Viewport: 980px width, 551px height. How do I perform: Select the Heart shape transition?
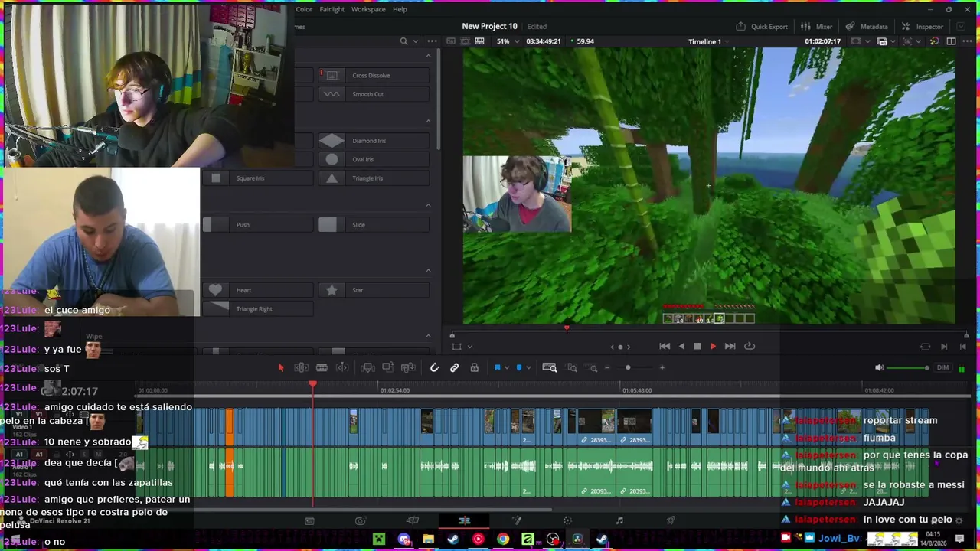point(258,290)
